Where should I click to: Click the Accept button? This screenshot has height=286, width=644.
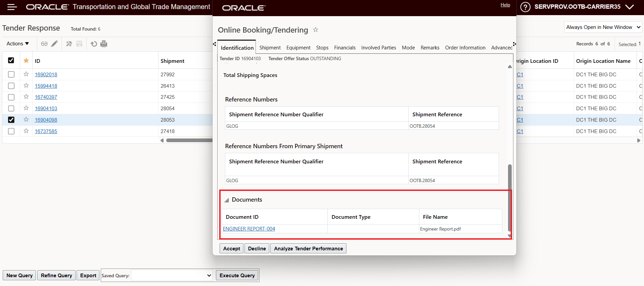(232, 248)
